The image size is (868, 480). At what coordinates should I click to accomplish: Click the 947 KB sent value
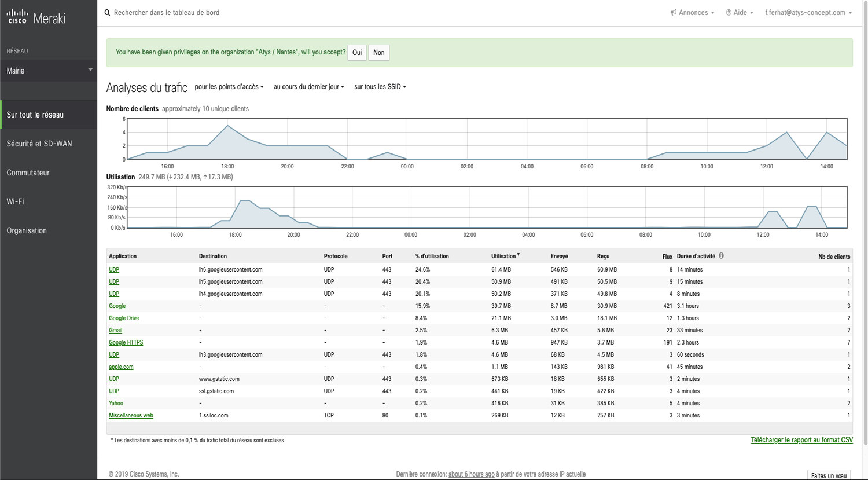click(559, 342)
